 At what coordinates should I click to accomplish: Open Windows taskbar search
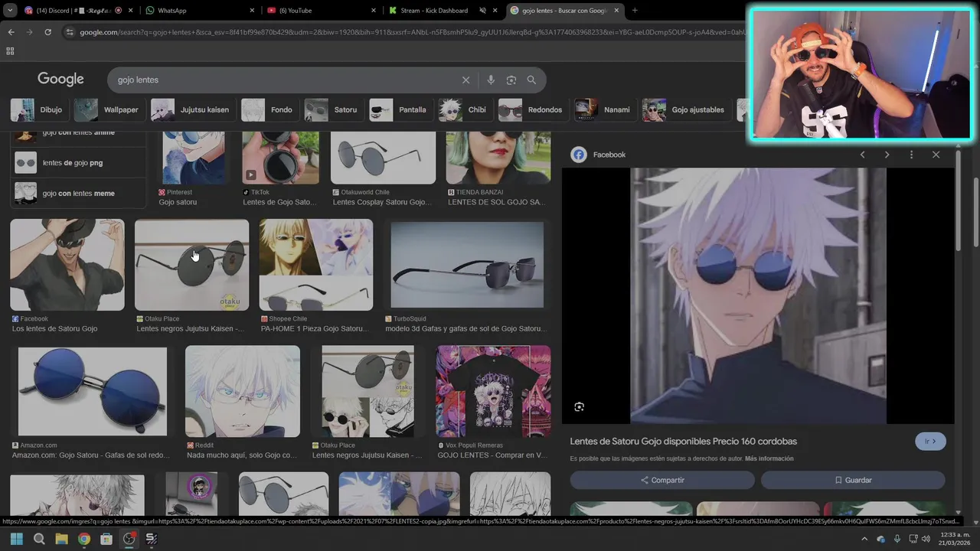(x=39, y=539)
